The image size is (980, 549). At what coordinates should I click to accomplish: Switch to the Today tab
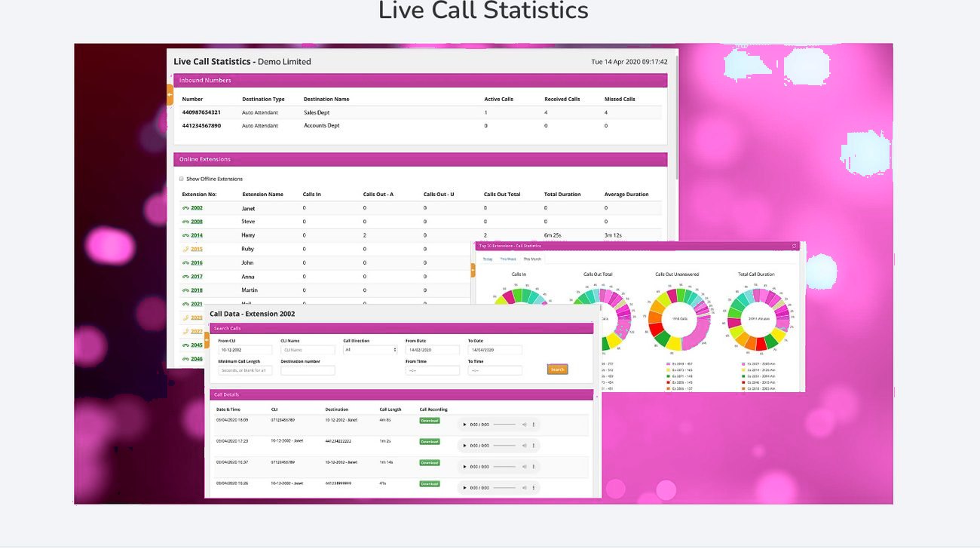tap(488, 259)
